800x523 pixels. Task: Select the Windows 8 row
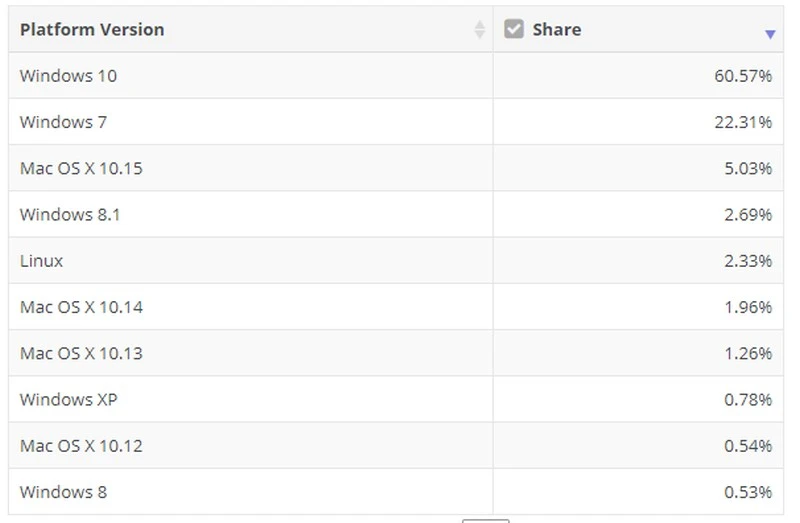point(396,492)
